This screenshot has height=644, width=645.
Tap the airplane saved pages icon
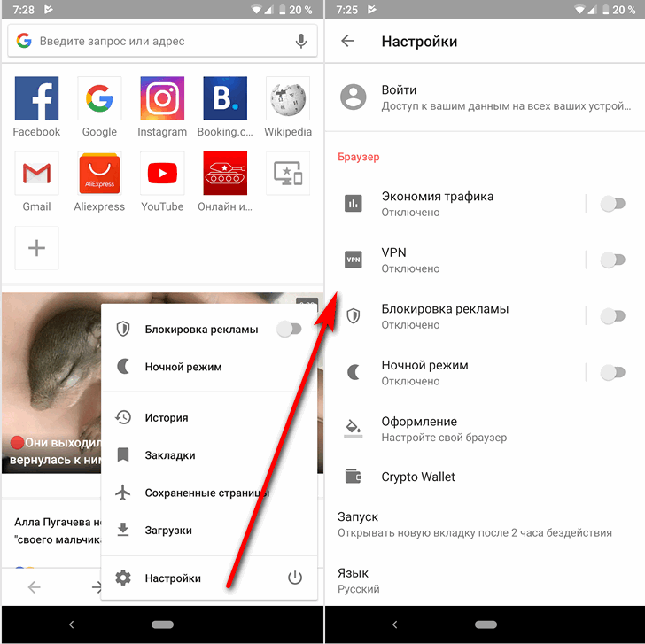click(x=123, y=493)
